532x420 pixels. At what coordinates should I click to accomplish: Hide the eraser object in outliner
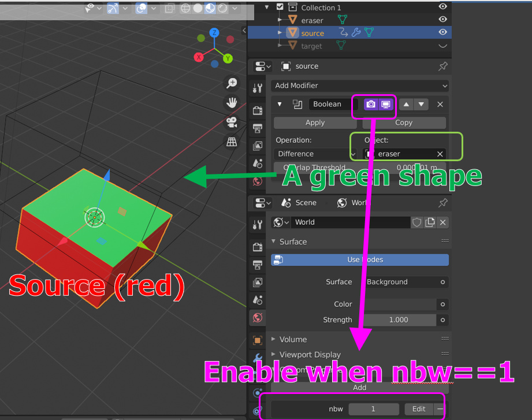click(x=442, y=19)
